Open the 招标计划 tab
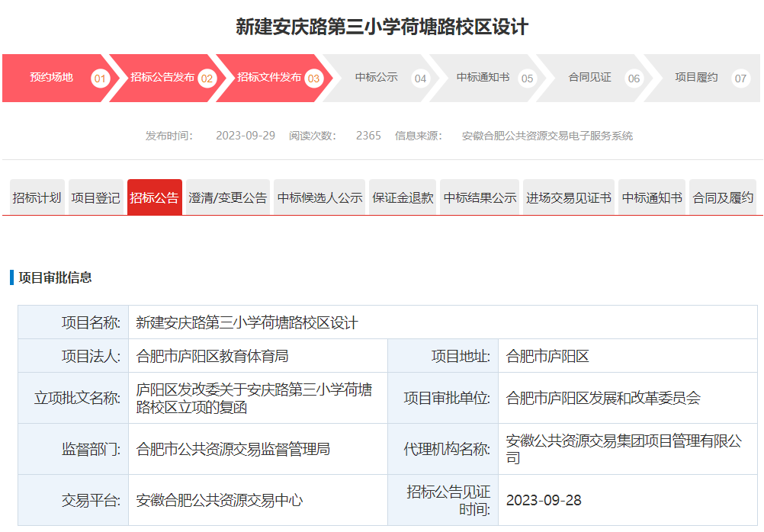764x532 pixels. 37,197
